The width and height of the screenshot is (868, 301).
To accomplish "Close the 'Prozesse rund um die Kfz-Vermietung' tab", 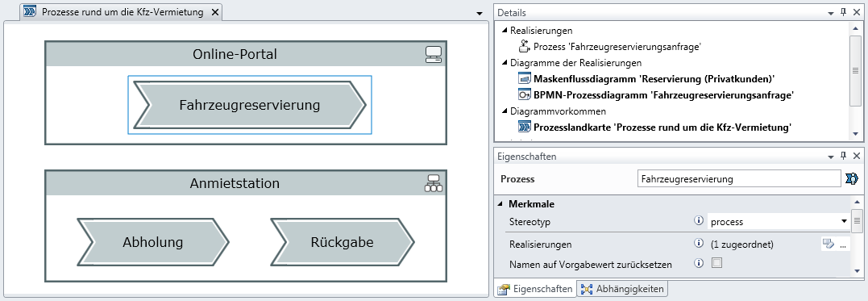I will pyautogui.click(x=215, y=12).
